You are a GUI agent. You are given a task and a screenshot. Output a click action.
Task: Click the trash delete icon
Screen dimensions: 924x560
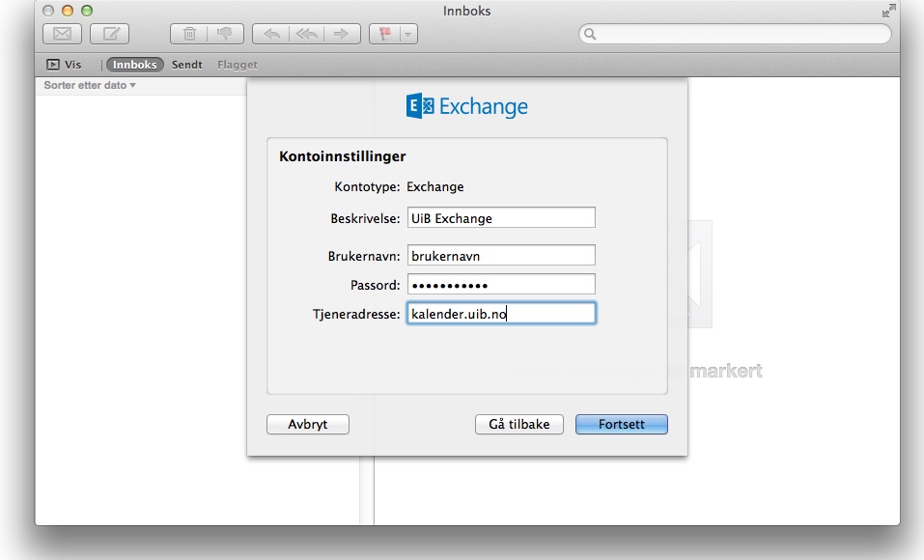click(x=189, y=34)
